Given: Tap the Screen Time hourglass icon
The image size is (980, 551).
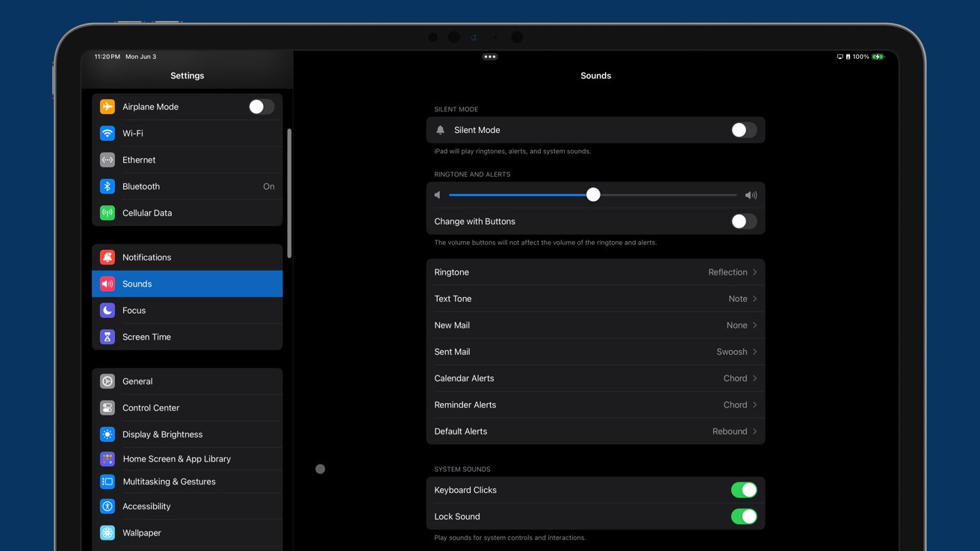Looking at the screenshot, I should 108,337.
